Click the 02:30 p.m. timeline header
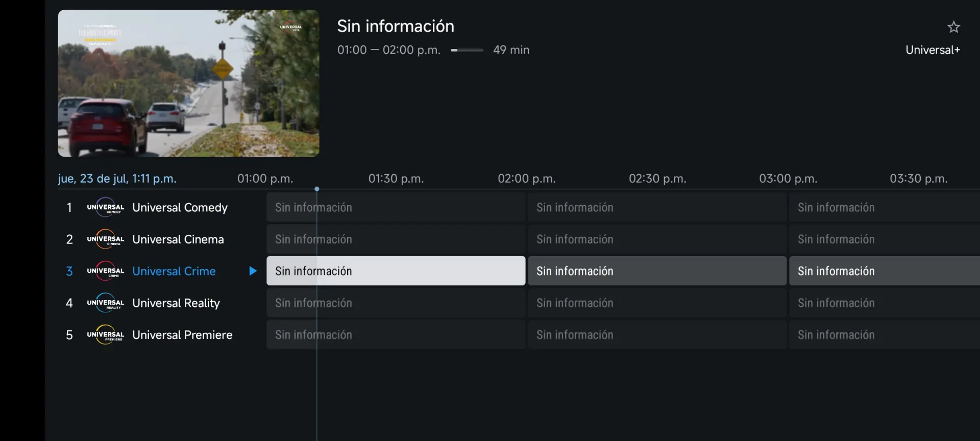The height and width of the screenshot is (441, 980). 657,179
